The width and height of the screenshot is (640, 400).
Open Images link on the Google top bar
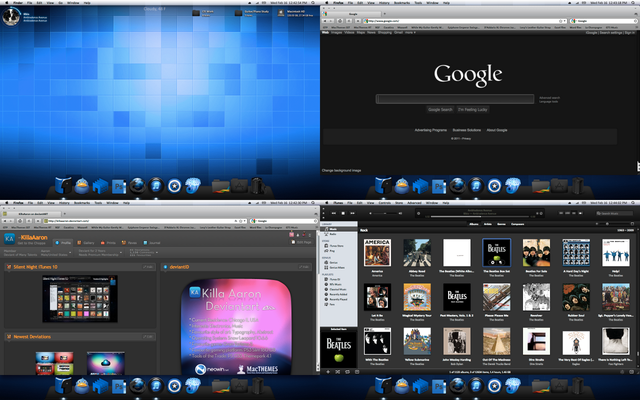coord(337,32)
